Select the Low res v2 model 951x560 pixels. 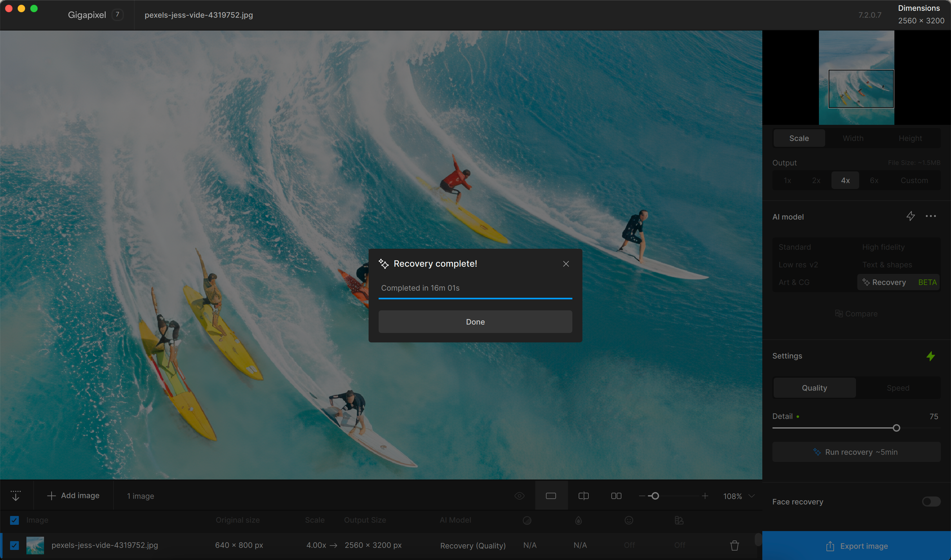click(x=798, y=265)
